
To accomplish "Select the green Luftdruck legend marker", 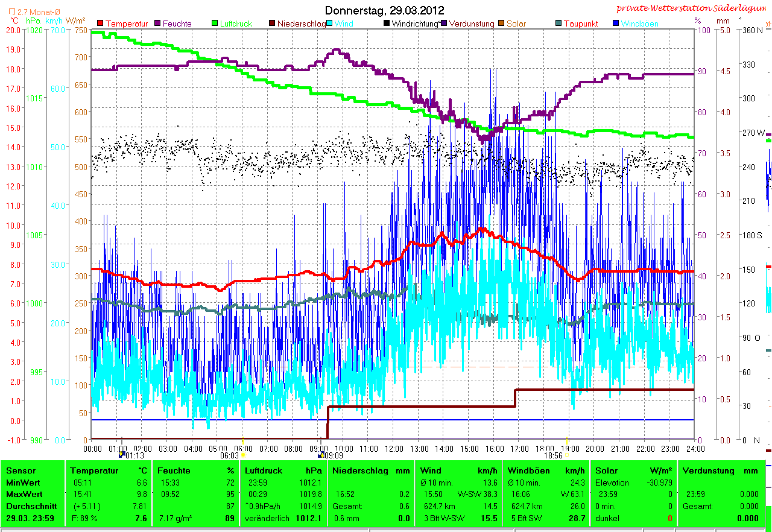I will pos(215,24).
